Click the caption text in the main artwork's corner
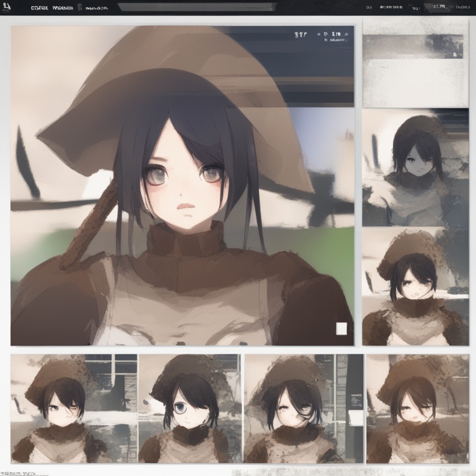476x476 pixels. pyautogui.click(x=321, y=37)
